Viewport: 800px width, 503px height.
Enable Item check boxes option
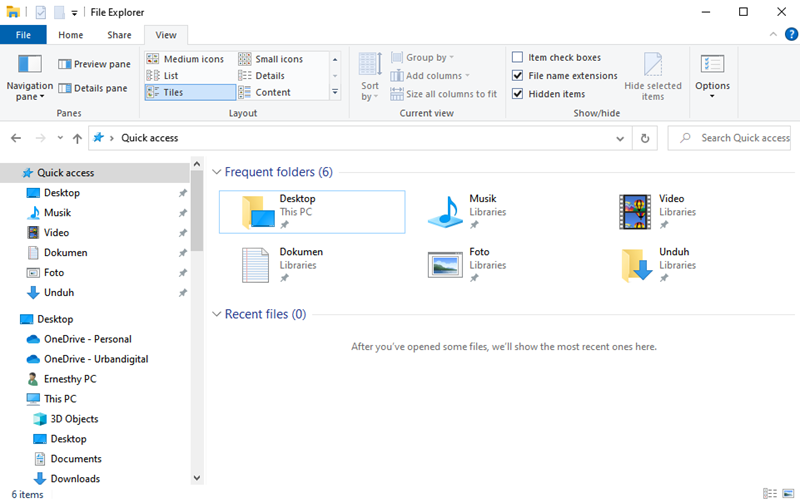pos(518,58)
